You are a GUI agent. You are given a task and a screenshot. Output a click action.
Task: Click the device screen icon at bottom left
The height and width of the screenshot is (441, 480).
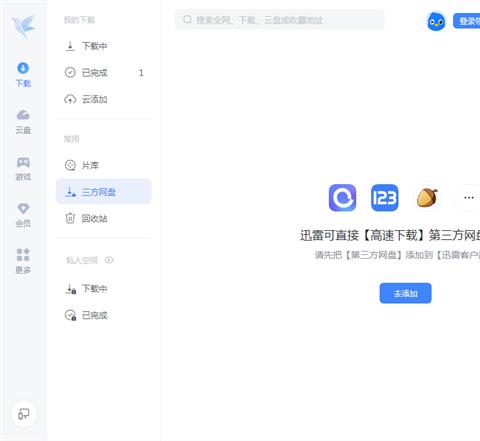23,414
